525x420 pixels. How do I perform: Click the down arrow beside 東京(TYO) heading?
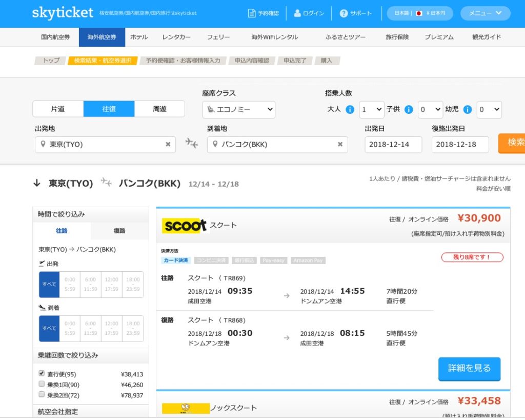pyautogui.click(x=37, y=183)
